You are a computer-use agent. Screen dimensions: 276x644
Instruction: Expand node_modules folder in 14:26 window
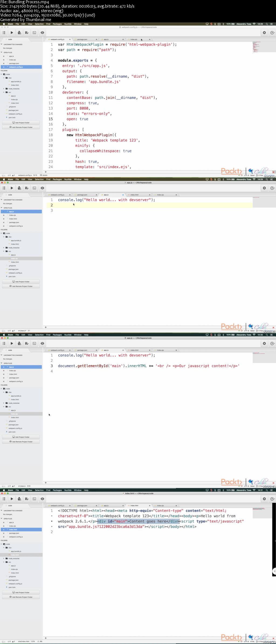point(4,88)
